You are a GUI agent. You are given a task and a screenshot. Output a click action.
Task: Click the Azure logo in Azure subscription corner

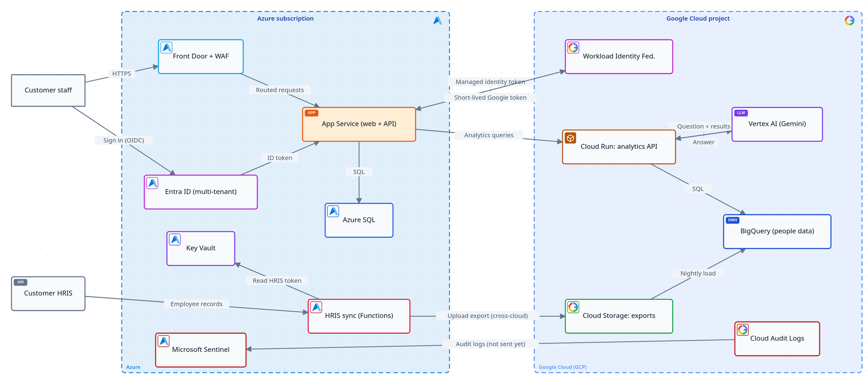[x=437, y=20]
